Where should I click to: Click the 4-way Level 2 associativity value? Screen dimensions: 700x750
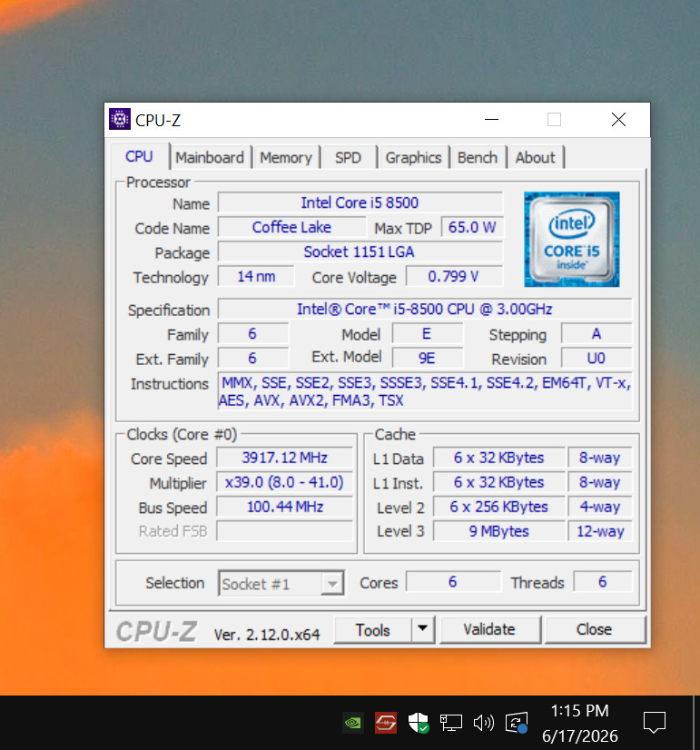tap(600, 506)
